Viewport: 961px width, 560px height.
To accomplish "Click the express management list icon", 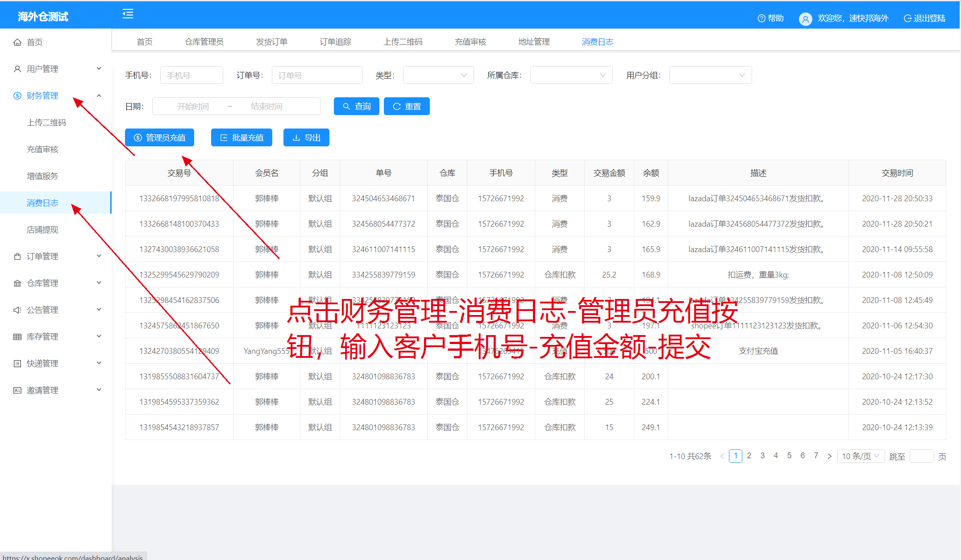I will (x=17, y=363).
